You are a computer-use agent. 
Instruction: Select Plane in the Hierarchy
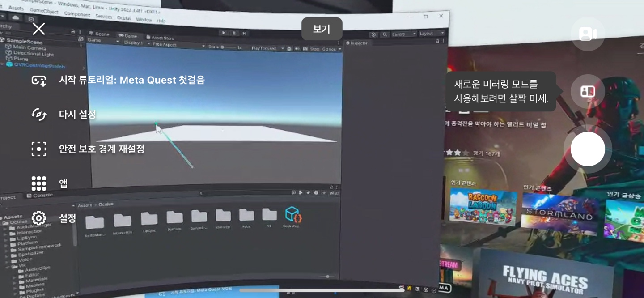17,59
